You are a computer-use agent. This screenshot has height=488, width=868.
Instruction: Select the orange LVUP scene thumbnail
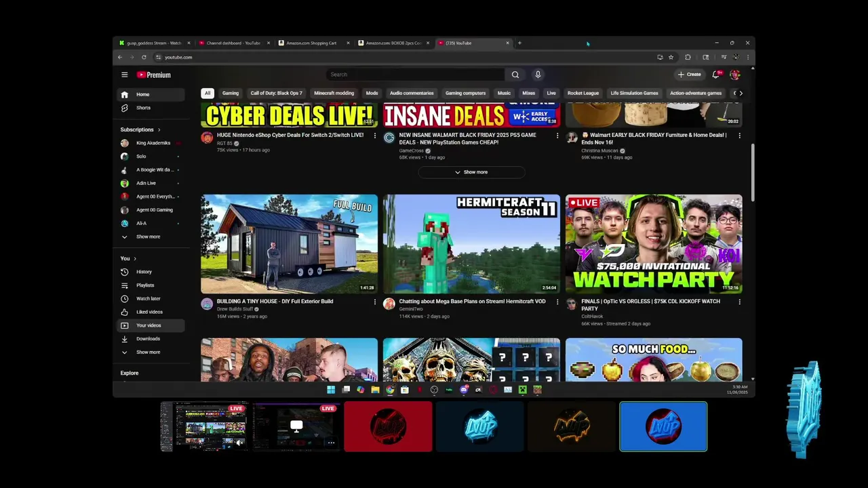[572, 426]
